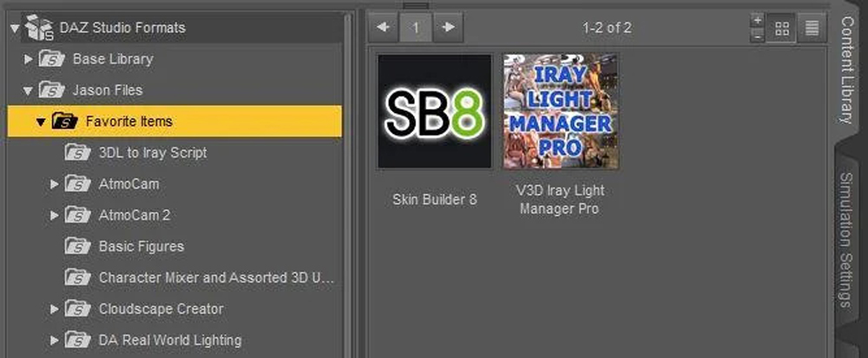Viewport: 868px width, 358px height.
Task: Select Base Library tree item
Action: (113, 59)
